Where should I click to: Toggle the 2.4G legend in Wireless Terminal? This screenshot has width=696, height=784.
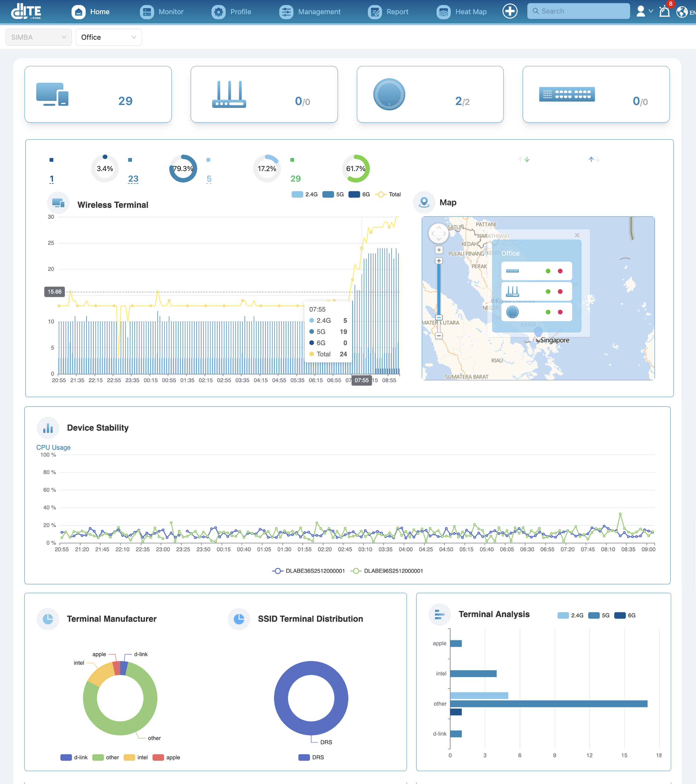304,195
